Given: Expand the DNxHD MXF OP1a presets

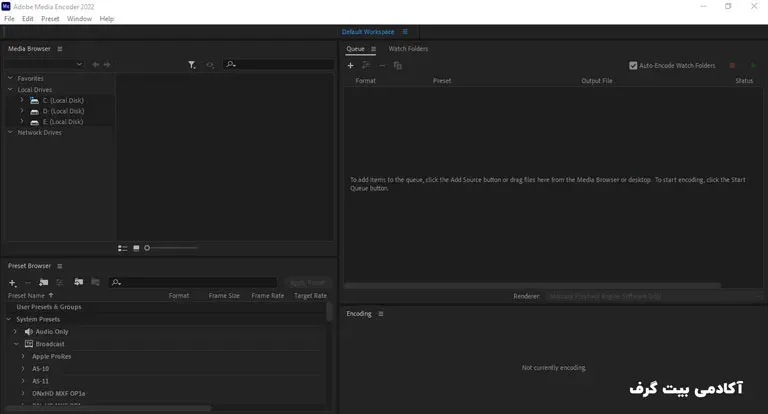Looking at the screenshot, I should click(x=23, y=393).
